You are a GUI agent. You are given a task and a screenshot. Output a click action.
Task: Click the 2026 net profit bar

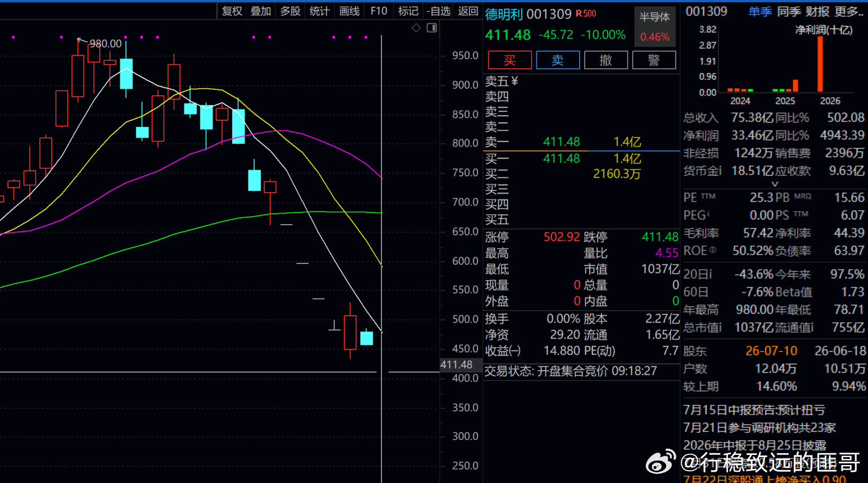[x=820, y=63]
